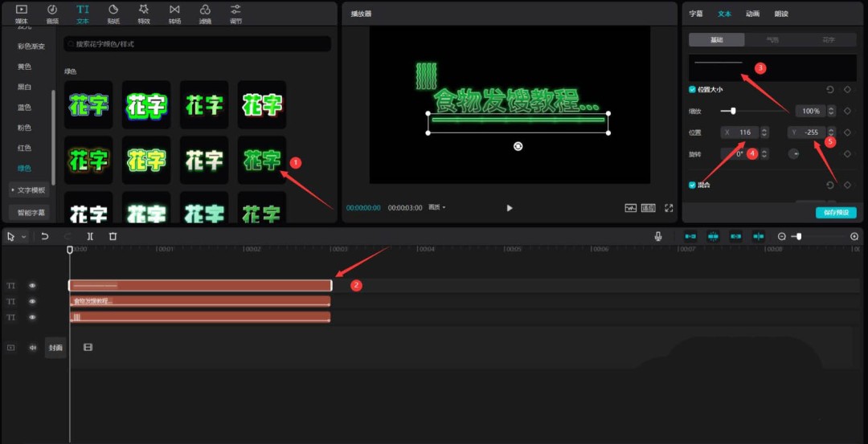868x444 pixels.
Task: Switch to the 动画 tab in properties
Action: pyautogui.click(x=752, y=14)
